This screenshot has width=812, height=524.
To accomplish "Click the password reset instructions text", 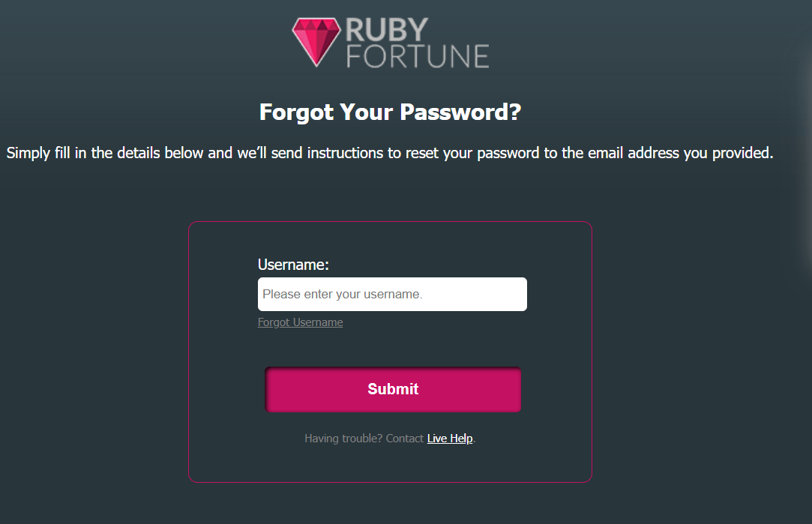I will [x=390, y=152].
